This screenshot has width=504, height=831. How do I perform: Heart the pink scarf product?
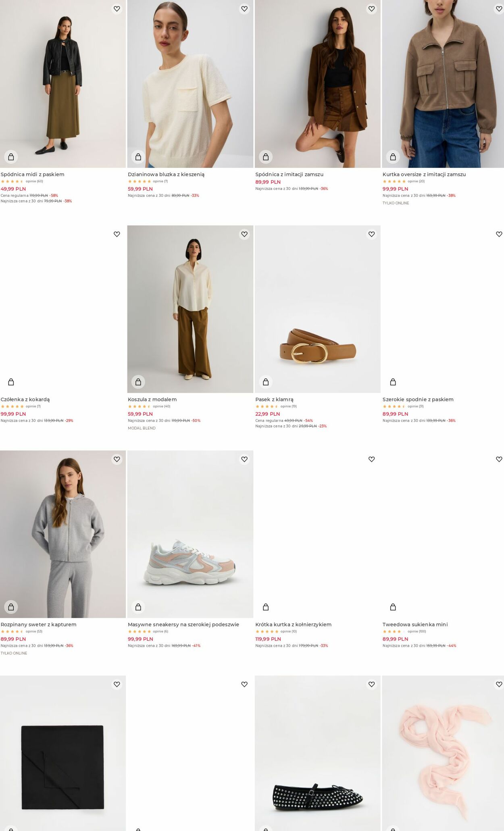tap(499, 684)
